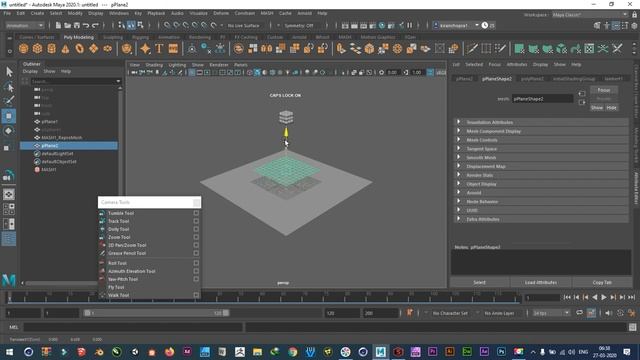The height and width of the screenshot is (360, 640).
Task: Expand Displacement Map section
Action: (541, 167)
